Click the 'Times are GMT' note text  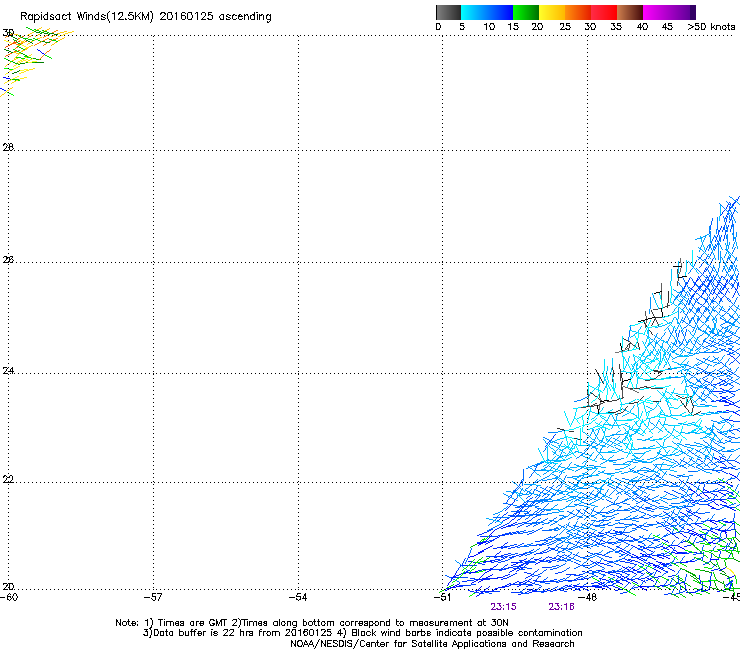click(x=193, y=623)
